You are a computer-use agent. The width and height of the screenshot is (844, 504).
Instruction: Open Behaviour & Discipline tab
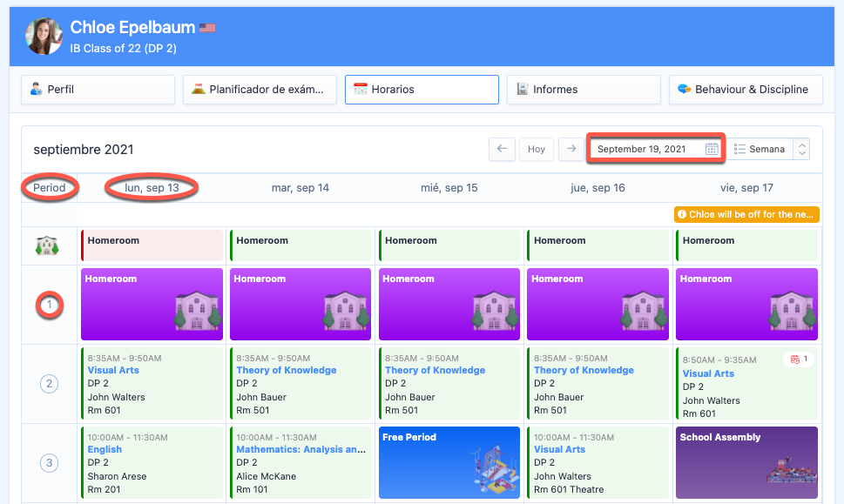click(746, 89)
